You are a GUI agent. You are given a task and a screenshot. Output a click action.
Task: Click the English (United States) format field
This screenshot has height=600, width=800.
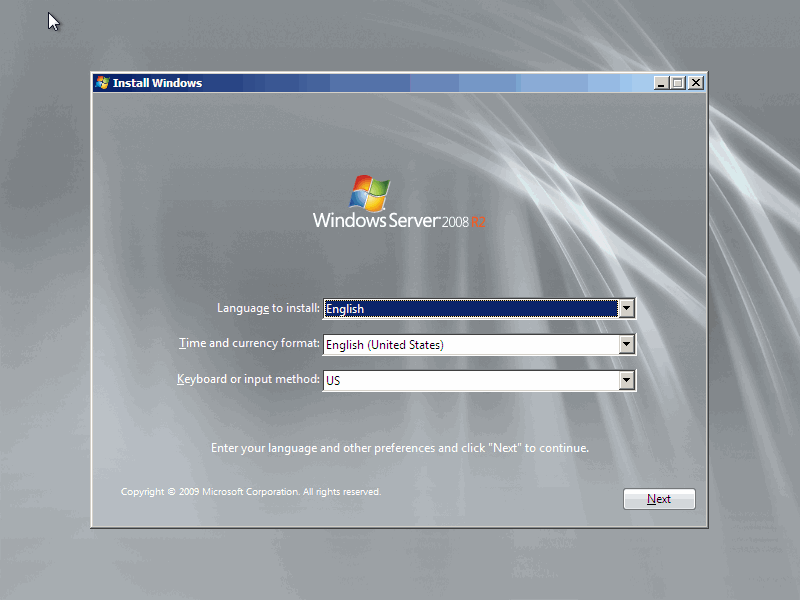point(471,344)
